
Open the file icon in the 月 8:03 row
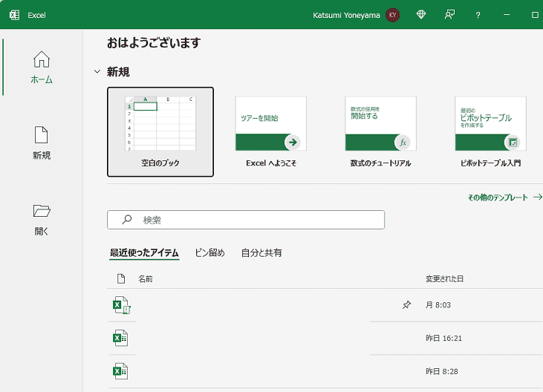(x=122, y=305)
